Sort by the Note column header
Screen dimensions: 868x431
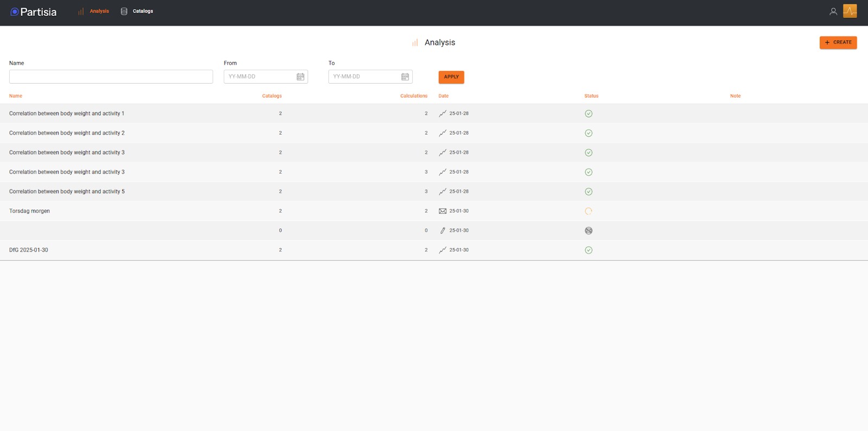click(x=735, y=96)
